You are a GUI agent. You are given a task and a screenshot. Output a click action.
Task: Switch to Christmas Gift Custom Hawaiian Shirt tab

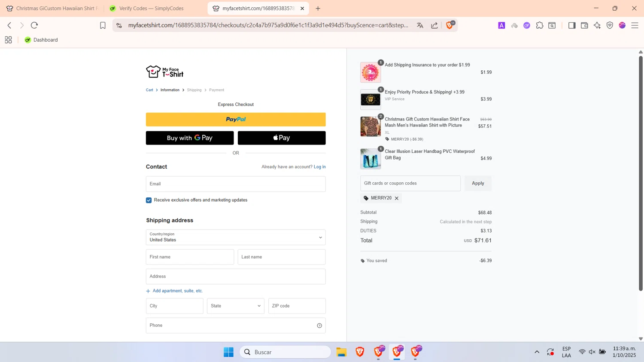[52, 9]
